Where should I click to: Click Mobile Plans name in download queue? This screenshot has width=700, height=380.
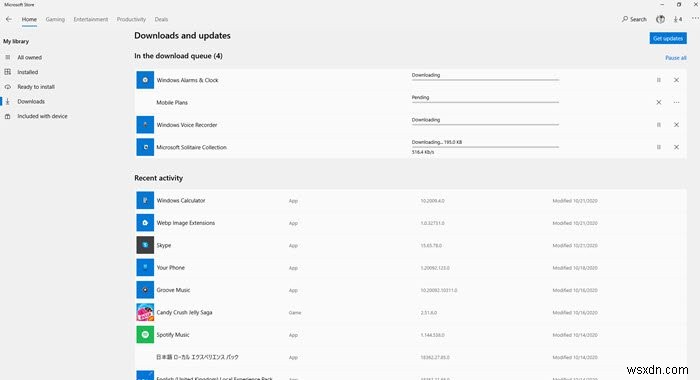(172, 103)
